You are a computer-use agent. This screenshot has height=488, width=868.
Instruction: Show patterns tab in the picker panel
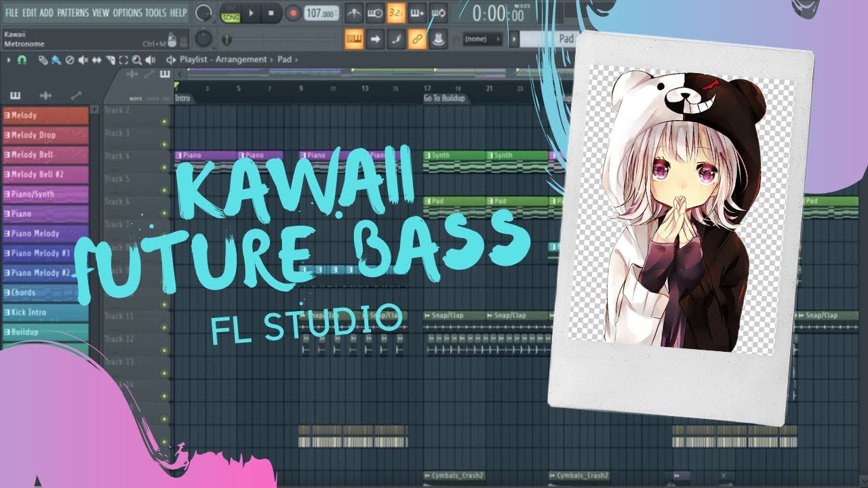pyautogui.click(x=15, y=96)
